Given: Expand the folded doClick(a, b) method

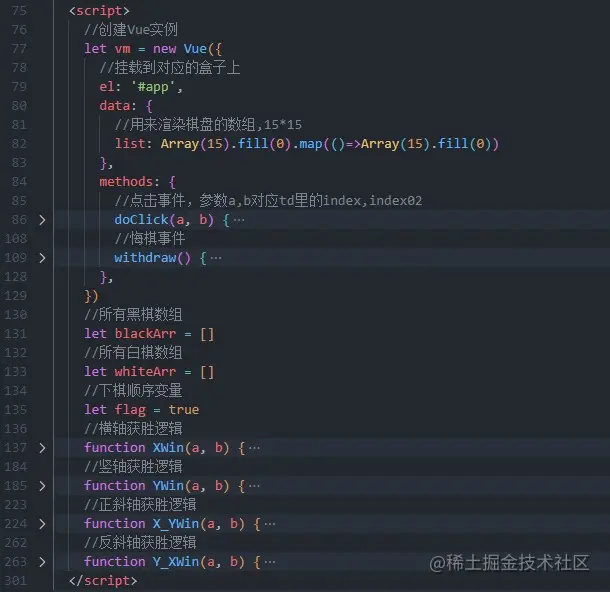Looking at the screenshot, I should tap(42, 220).
